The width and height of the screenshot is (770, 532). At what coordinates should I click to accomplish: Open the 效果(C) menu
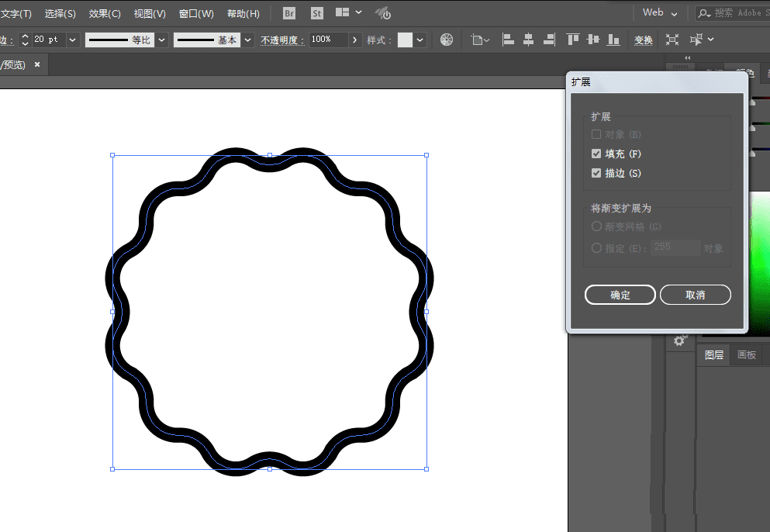tap(105, 14)
